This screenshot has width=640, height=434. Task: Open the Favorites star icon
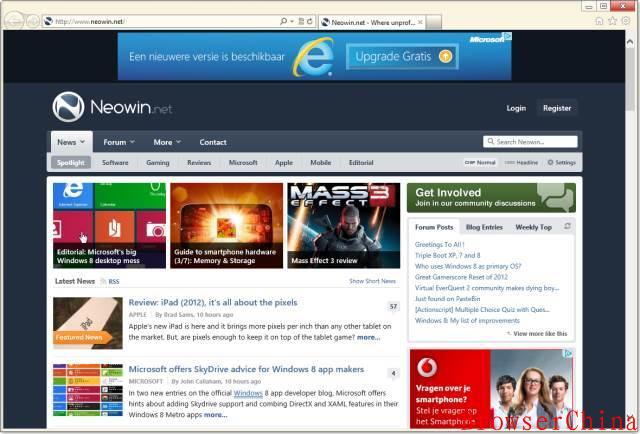pyautogui.click(x=612, y=21)
